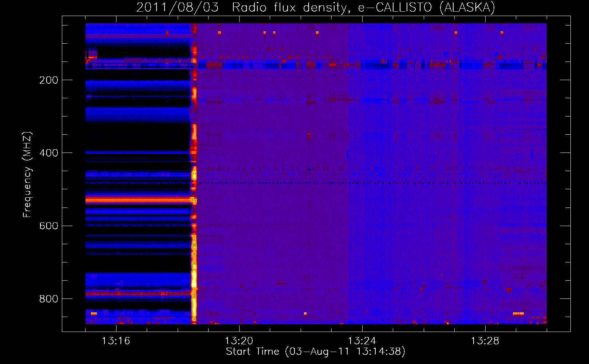The height and width of the screenshot is (364, 589).
Task: Click the 200 frequency tick label
Action: 49,80
